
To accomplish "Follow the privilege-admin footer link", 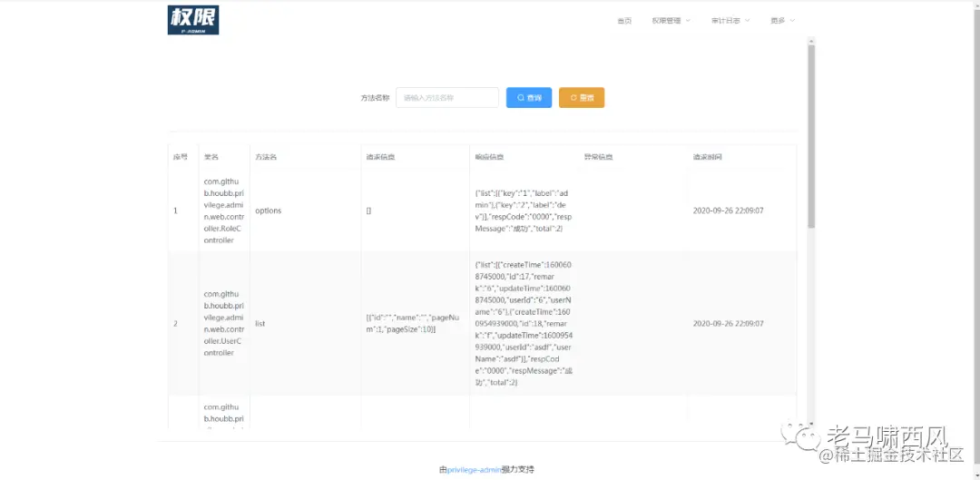I will [x=475, y=469].
